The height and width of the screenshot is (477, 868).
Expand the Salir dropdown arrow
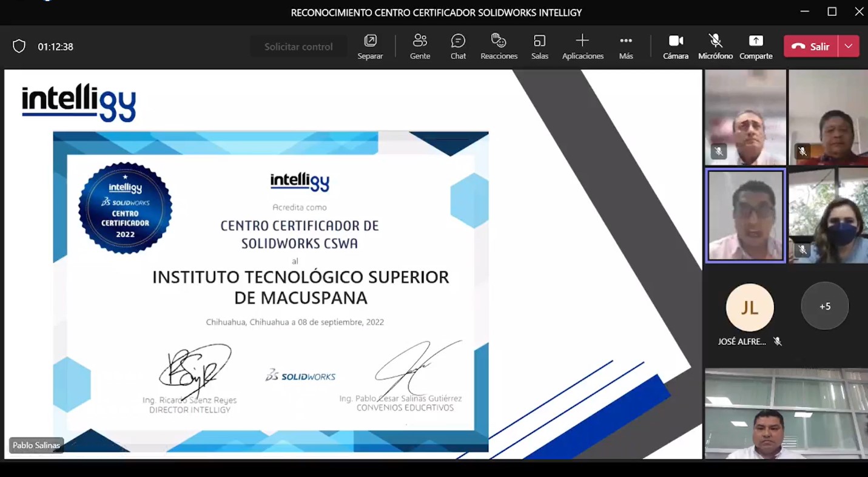849,47
